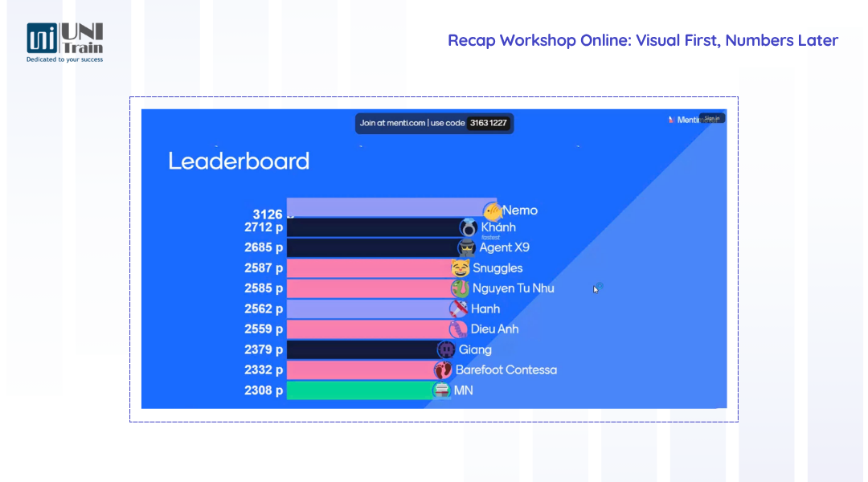
Task: Click the Leaderboard heading
Action: (239, 161)
